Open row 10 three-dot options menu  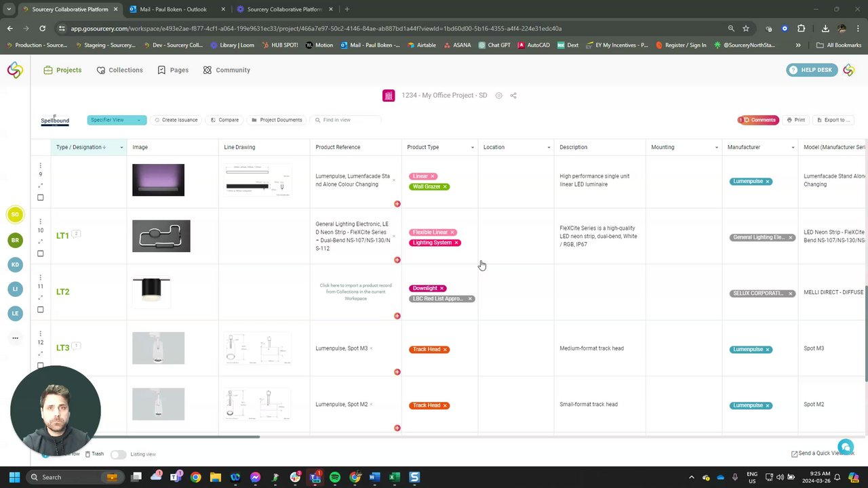pos(40,222)
